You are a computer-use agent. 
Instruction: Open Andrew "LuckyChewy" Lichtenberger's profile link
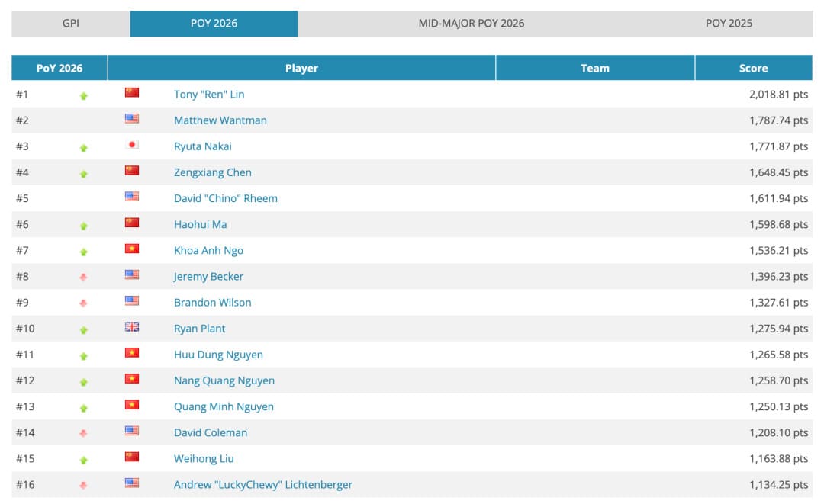pos(262,484)
